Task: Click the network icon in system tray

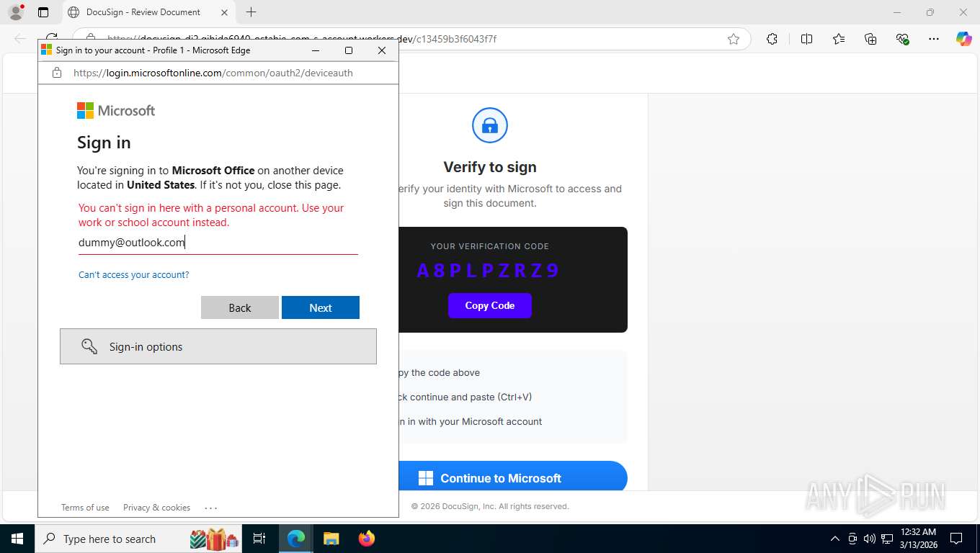Action: tap(887, 539)
